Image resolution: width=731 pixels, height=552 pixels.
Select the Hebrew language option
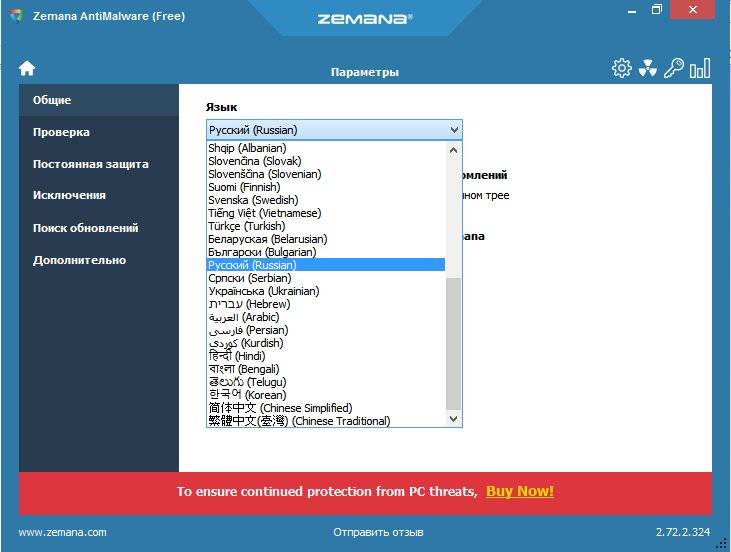point(326,304)
